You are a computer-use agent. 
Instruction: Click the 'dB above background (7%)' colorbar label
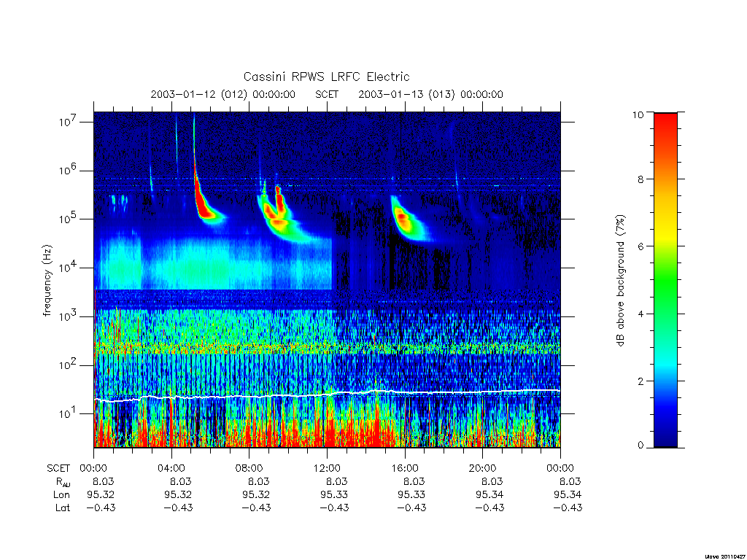pos(620,280)
